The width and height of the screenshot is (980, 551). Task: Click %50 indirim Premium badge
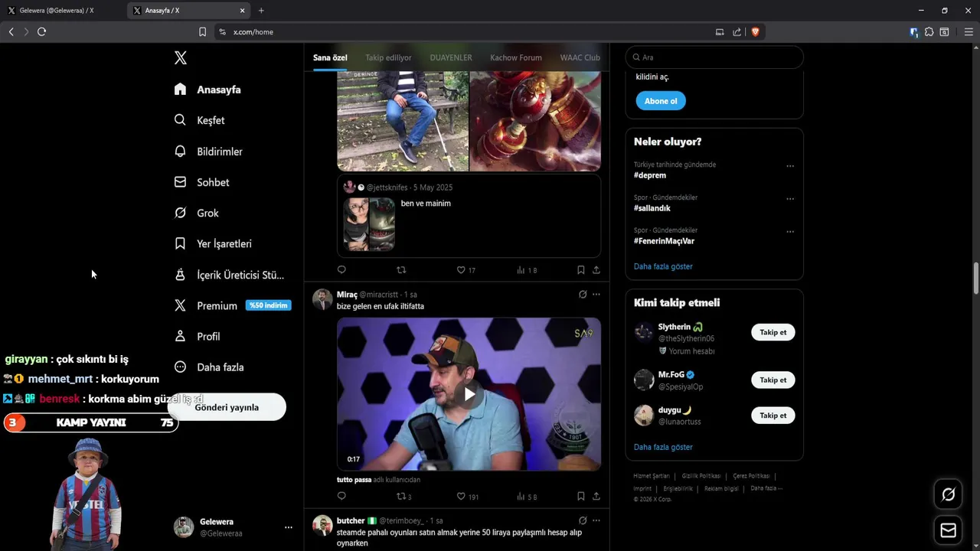[x=268, y=305]
